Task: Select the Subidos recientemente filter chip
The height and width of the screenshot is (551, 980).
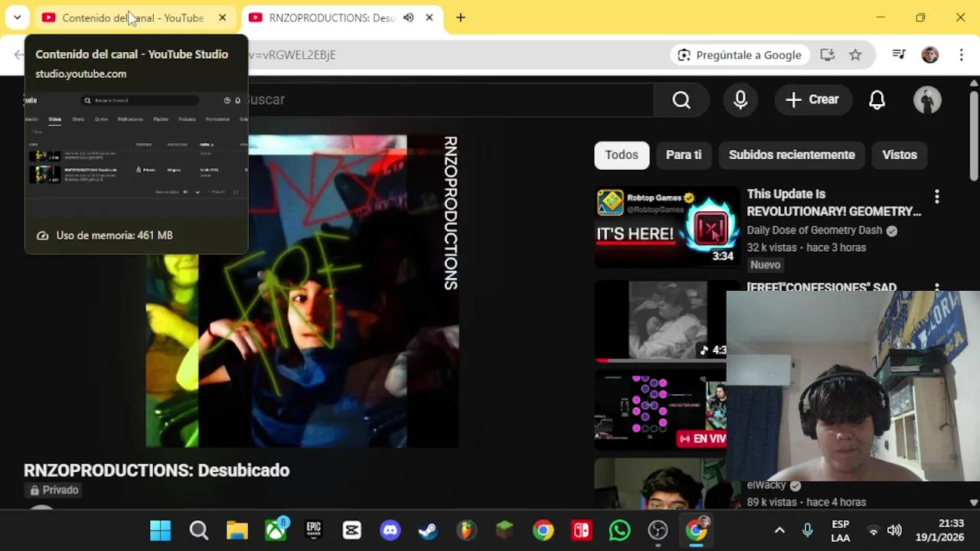Action: [792, 155]
